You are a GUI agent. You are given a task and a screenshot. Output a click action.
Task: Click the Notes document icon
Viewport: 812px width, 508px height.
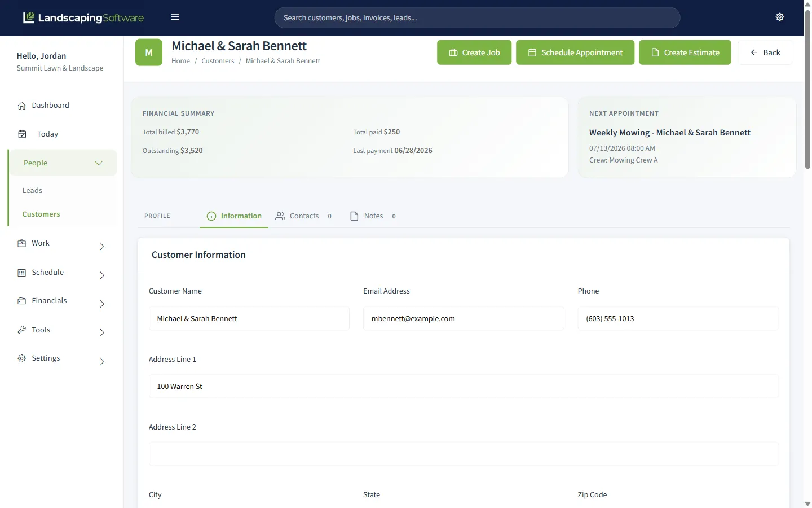click(354, 216)
